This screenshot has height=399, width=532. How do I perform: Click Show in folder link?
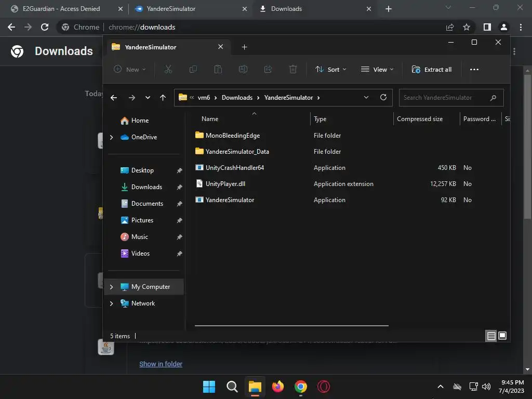(161, 364)
